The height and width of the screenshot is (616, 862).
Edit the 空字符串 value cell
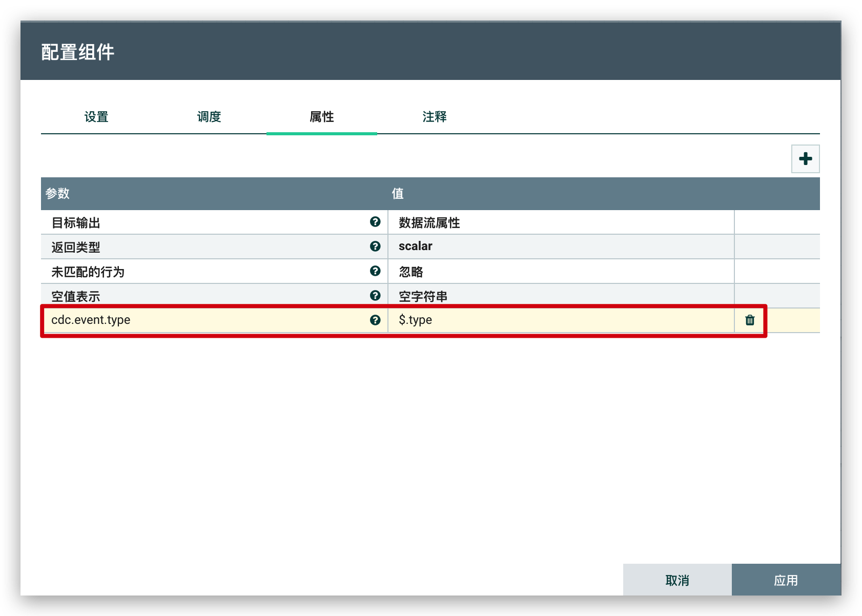click(x=561, y=296)
